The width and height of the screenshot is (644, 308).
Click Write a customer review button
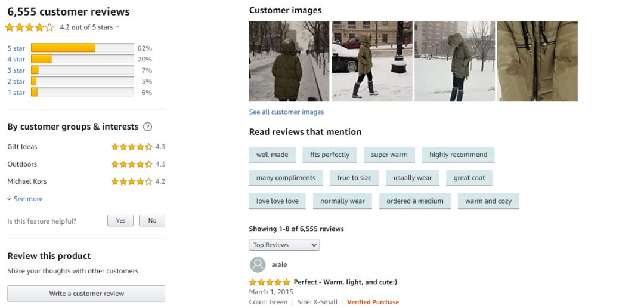coord(86,294)
